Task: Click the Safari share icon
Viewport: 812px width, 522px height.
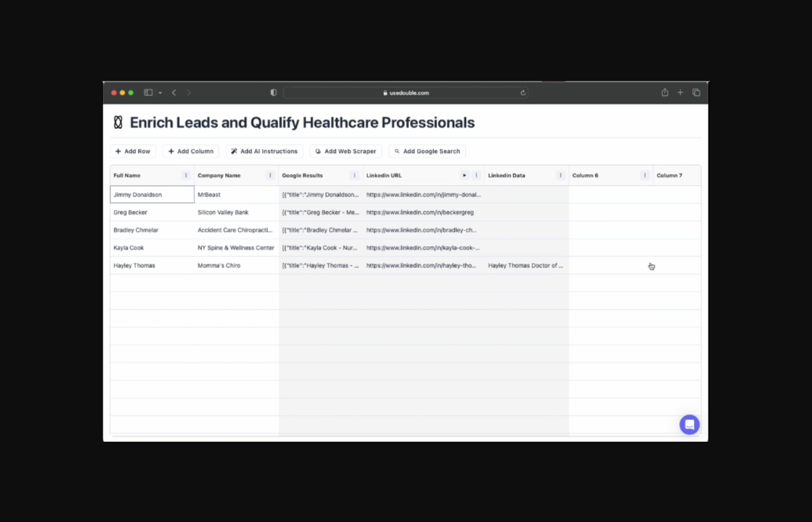Action: [x=665, y=93]
